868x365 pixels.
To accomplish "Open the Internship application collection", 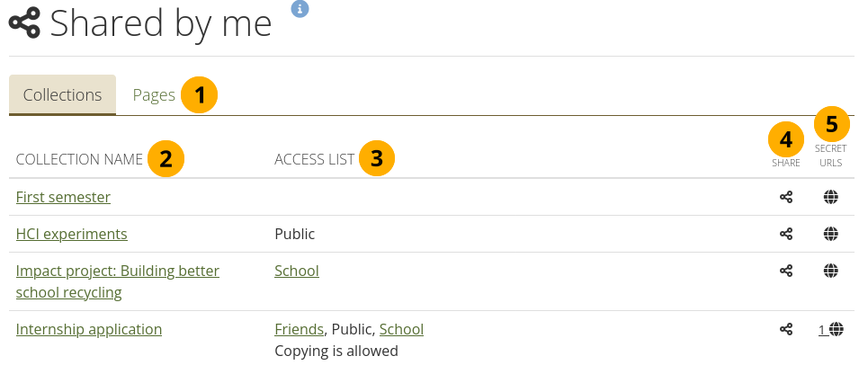I will coord(89,329).
